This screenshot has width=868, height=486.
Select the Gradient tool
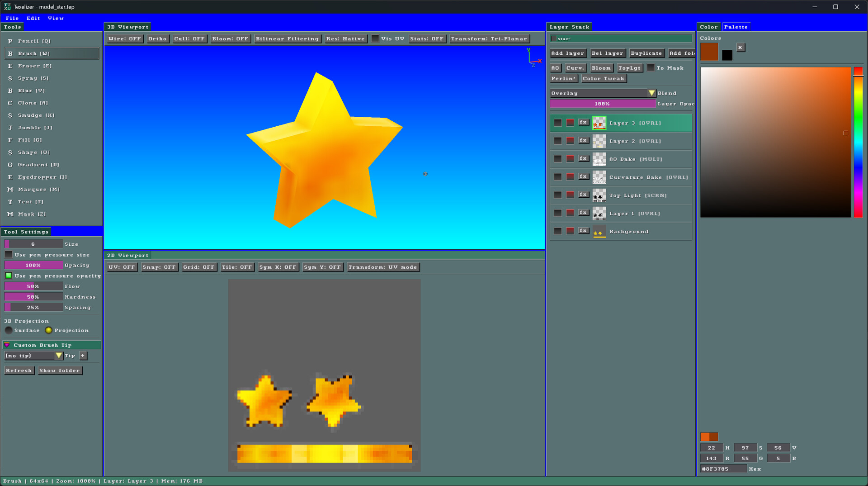point(52,165)
